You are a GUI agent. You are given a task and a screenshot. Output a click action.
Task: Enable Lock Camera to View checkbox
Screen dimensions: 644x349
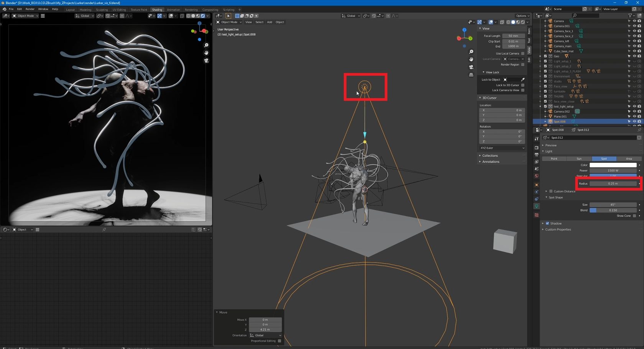tap(522, 90)
